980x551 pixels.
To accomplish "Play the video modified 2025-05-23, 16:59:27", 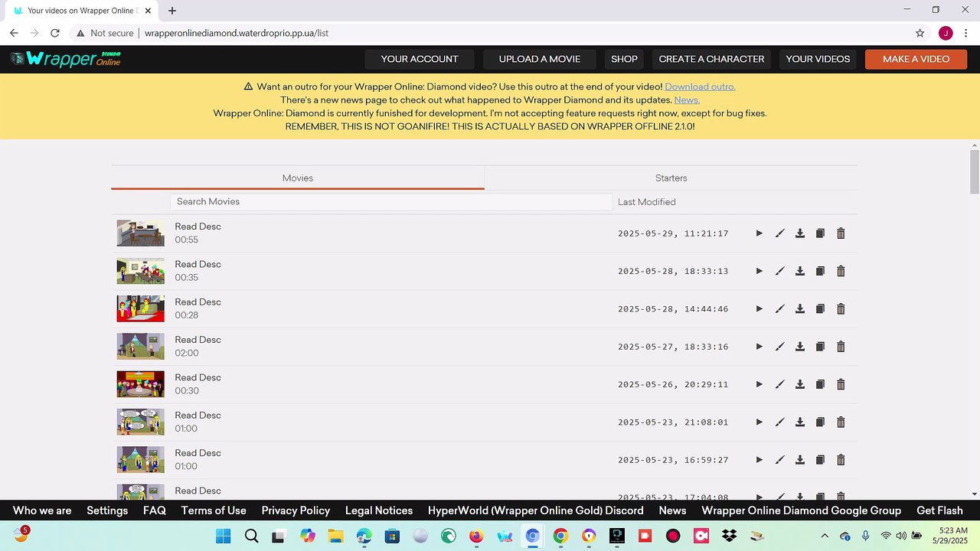I will [759, 460].
